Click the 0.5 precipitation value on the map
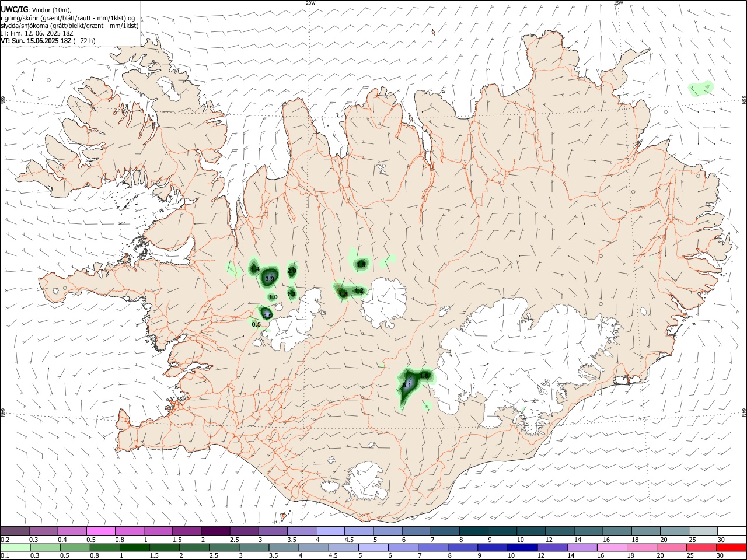This screenshot has height=560, width=747. (256, 324)
